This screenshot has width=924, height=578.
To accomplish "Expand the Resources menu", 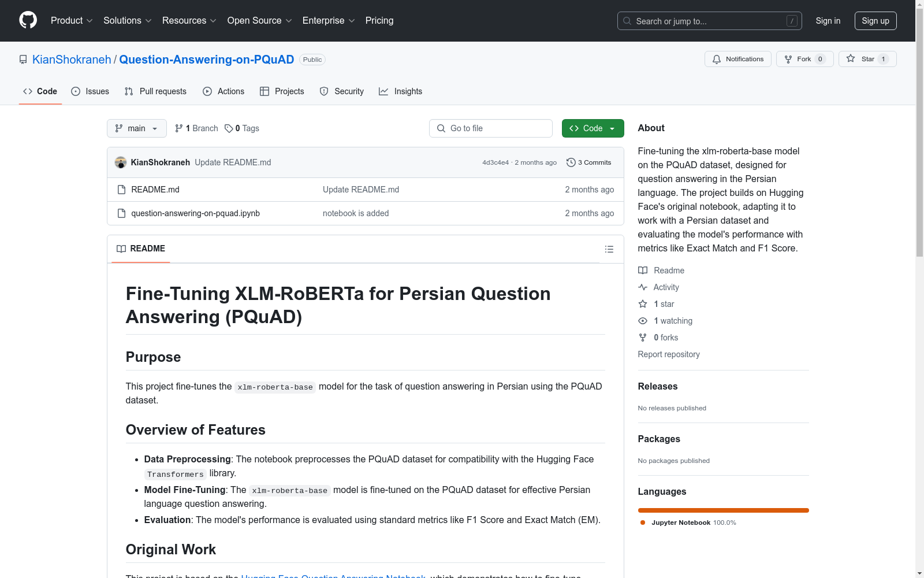I will [189, 21].
